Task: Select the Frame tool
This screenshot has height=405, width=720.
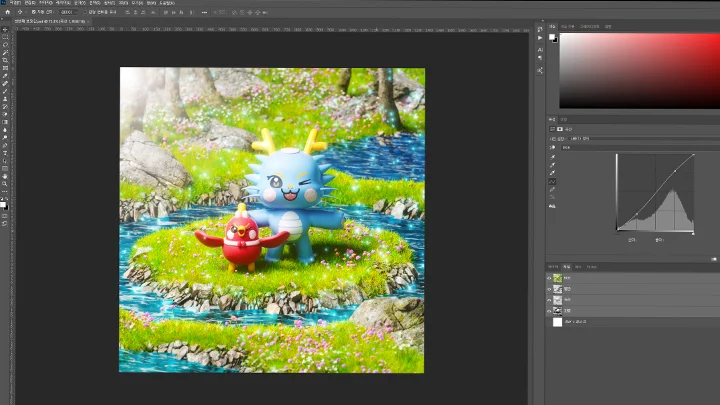Action: tap(5, 68)
